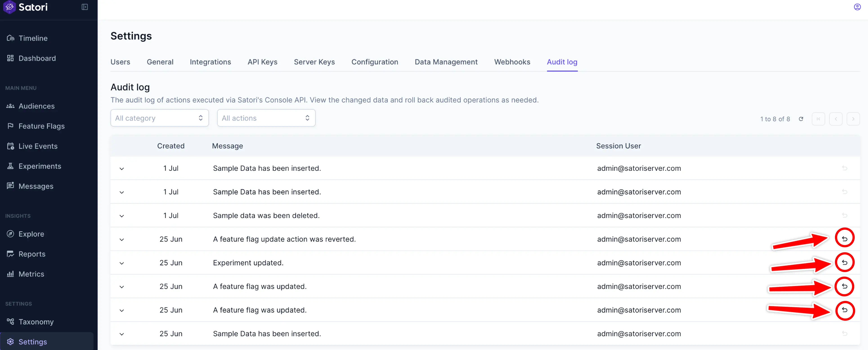The width and height of the screenshot is (868, 350).
Task: Open the All actions dropdown
Action: 266,118
